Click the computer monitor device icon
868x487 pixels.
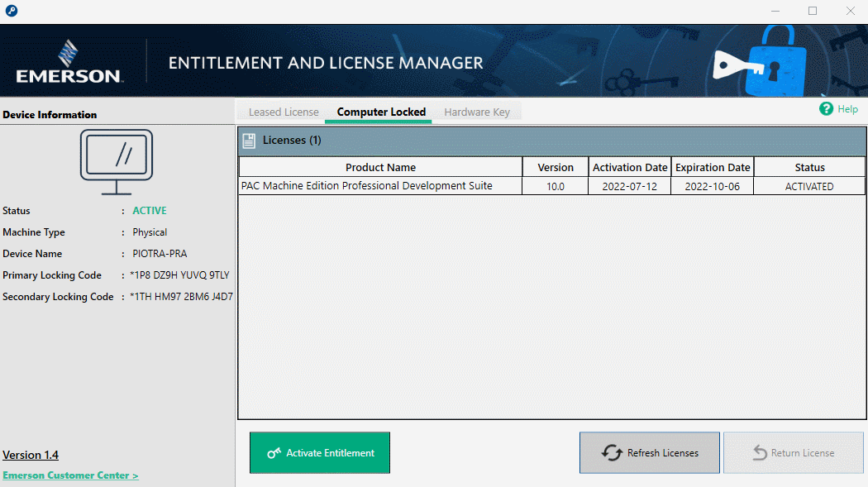117,162
